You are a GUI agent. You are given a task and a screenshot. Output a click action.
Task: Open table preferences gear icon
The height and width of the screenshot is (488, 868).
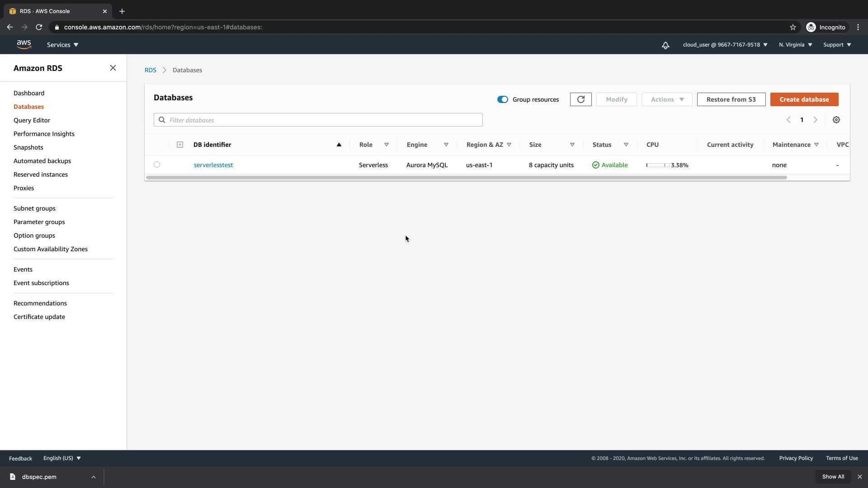(x=836, y=120)
